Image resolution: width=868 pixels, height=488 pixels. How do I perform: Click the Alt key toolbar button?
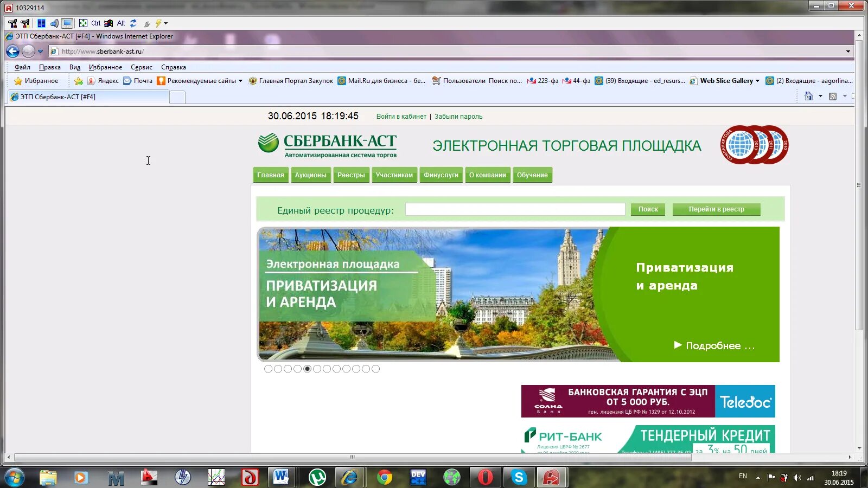121,23
